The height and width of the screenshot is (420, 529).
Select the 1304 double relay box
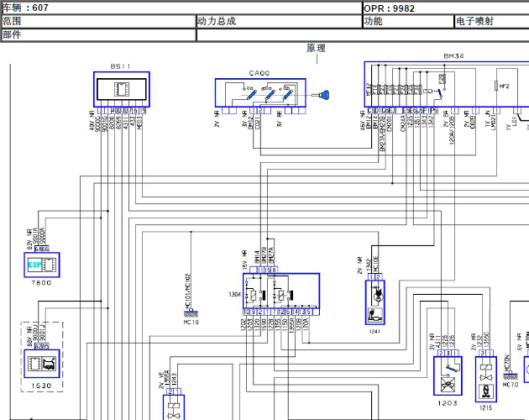click(x=281, y=291)
